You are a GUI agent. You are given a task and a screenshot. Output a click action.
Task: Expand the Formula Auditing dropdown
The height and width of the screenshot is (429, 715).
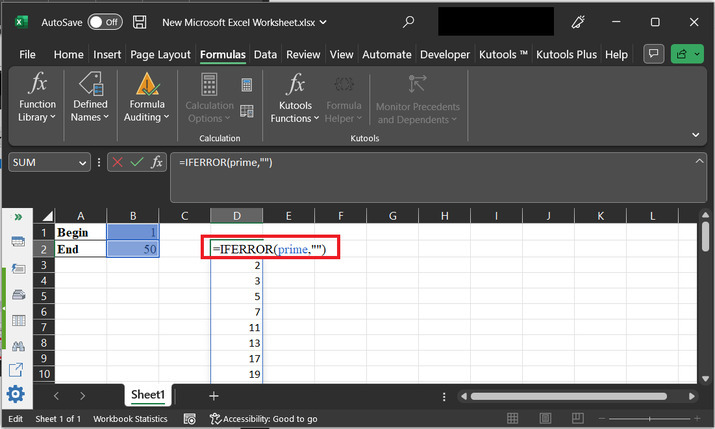point(146,97)
